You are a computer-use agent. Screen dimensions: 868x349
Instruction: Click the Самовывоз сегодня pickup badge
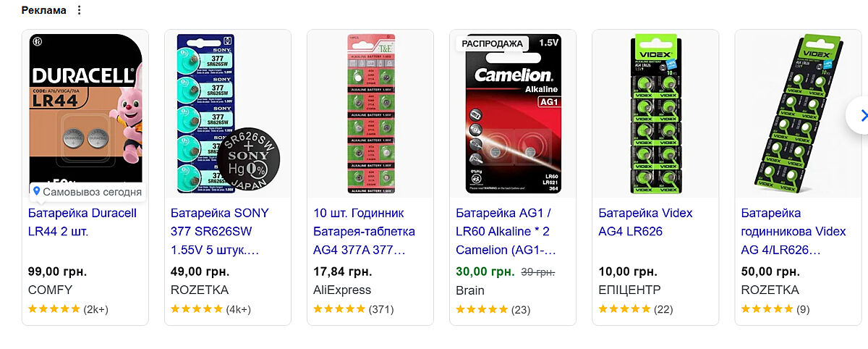pyautogui.click(x=87, y=192)
